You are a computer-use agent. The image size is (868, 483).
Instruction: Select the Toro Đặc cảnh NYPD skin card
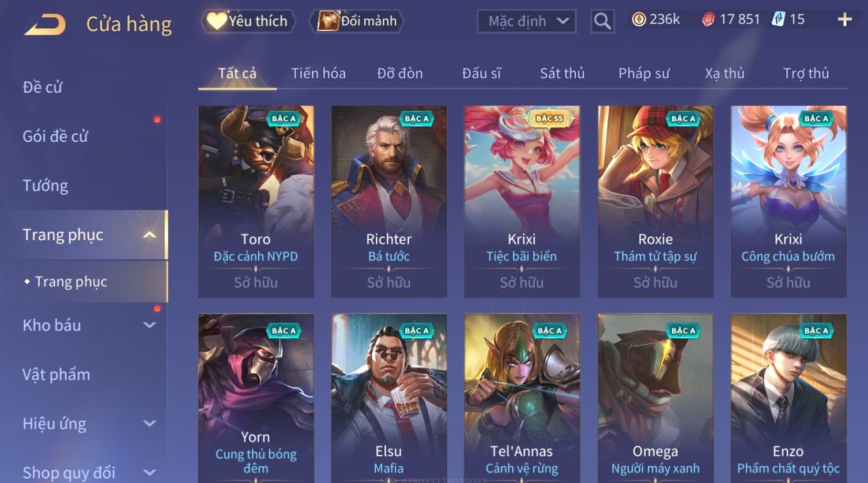point(256,201)
